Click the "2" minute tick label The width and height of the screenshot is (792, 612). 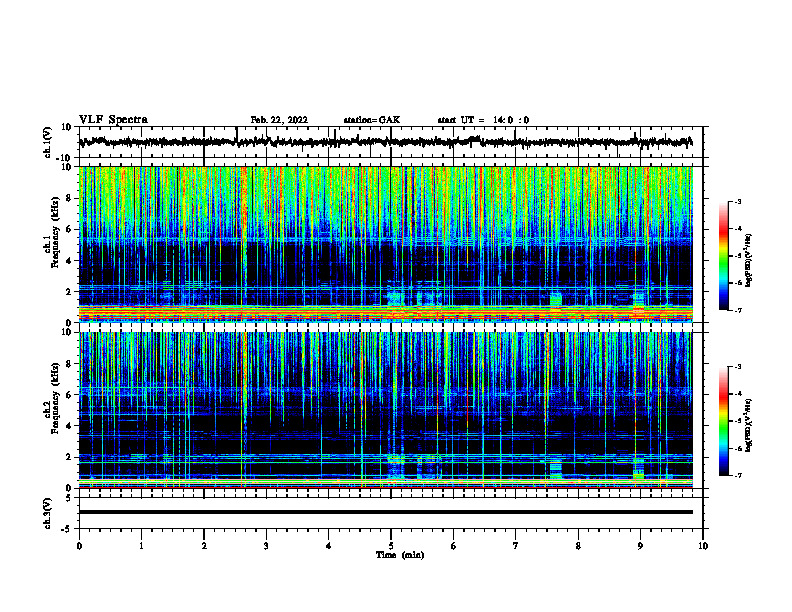point(204,546)
